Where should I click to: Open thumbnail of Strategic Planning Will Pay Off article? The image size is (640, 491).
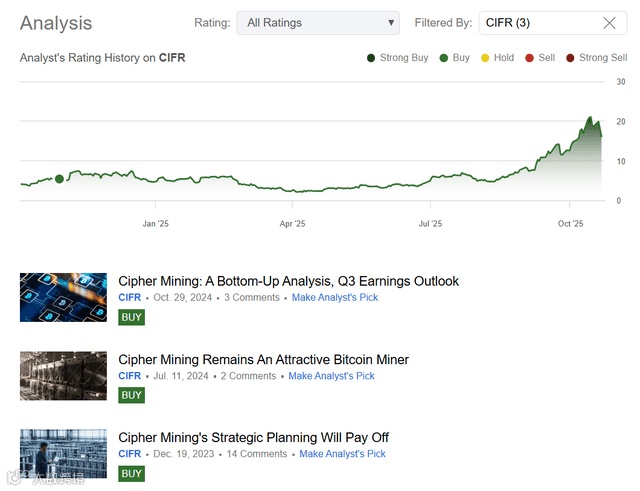click(x=63, y=454)
